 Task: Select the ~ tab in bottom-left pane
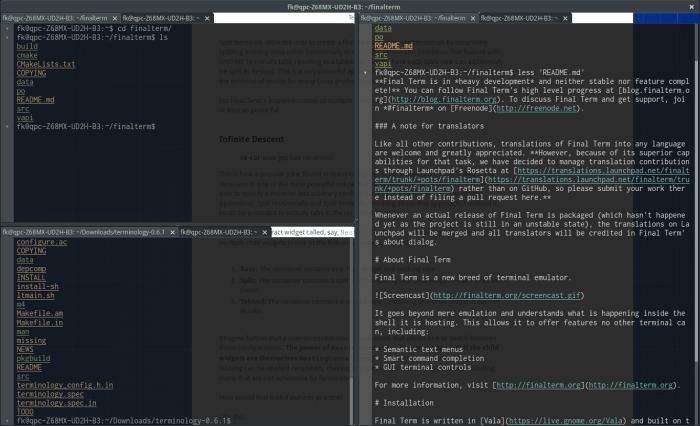tap(219, 233)
